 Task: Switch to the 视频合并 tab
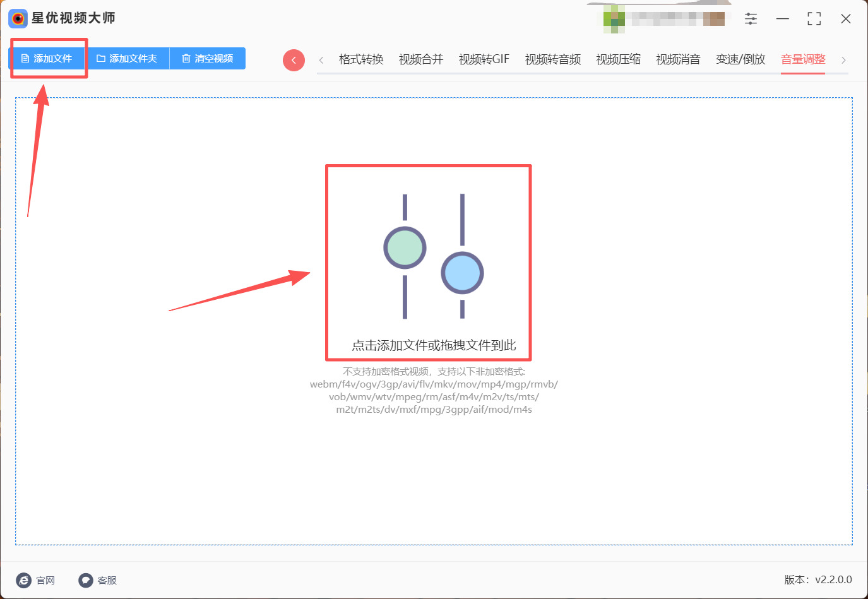click(421, 59)
